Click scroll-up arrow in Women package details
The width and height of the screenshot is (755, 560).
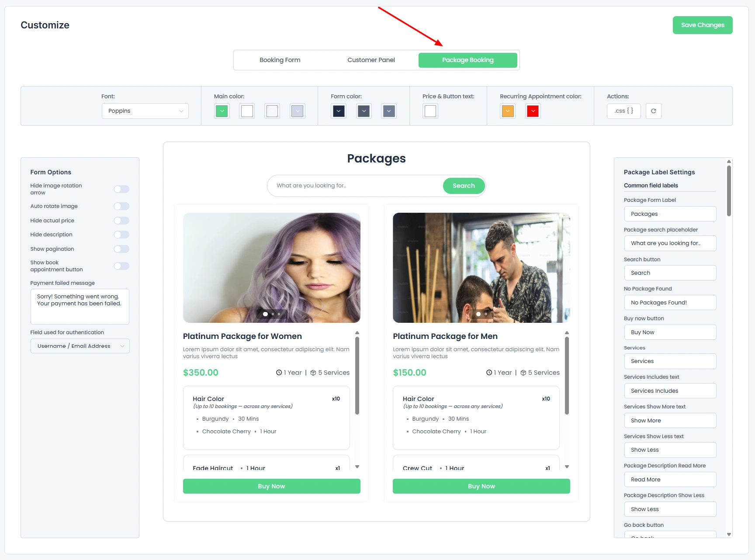click(x=357, y=333)
